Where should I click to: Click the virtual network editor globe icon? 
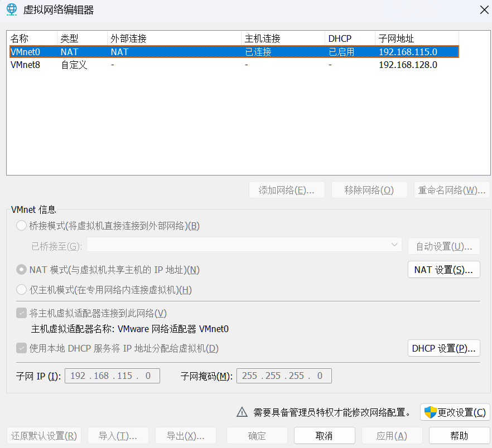coord(12,9)
